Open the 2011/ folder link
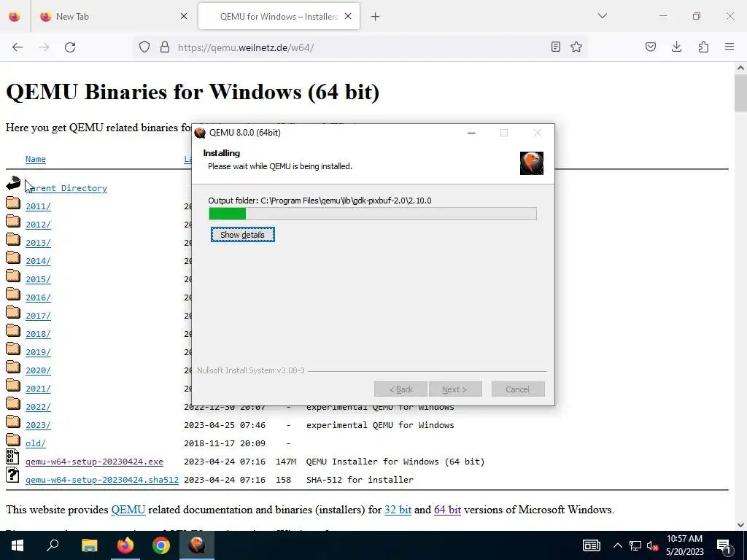This screenshot has width=747, height=560. coord(38,206)
